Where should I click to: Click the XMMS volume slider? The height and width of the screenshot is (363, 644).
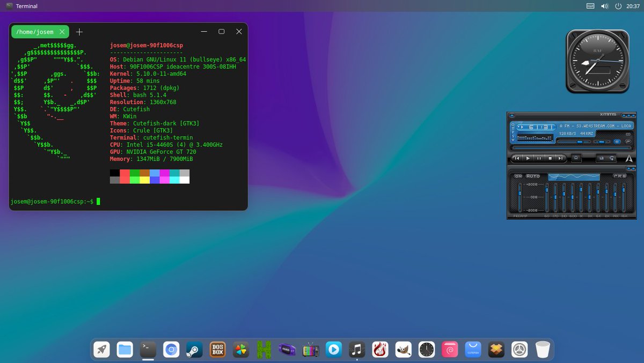[x=574, y=142]
